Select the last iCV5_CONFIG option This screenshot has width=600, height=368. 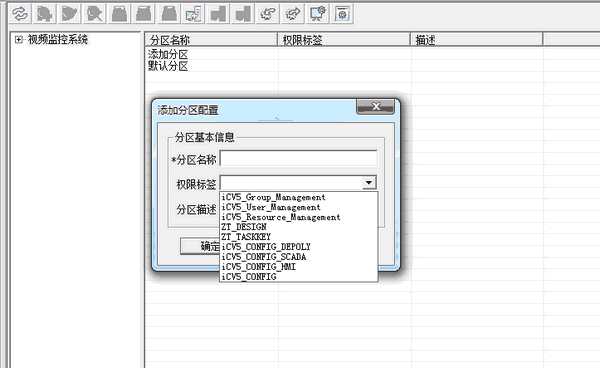pos(298,277)
